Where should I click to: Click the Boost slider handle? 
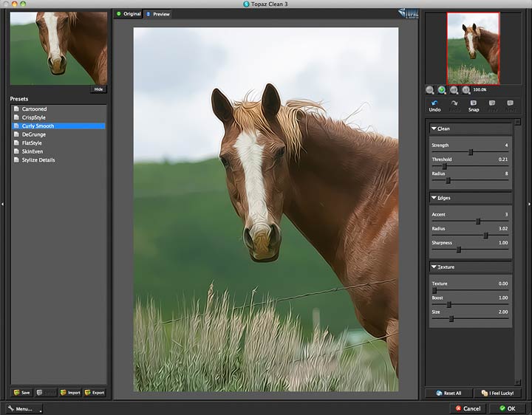[x=449, y=305]
